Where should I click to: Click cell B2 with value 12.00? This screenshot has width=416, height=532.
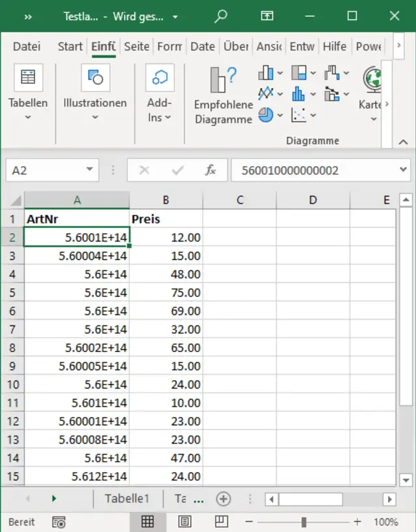(x=166, y=238)
